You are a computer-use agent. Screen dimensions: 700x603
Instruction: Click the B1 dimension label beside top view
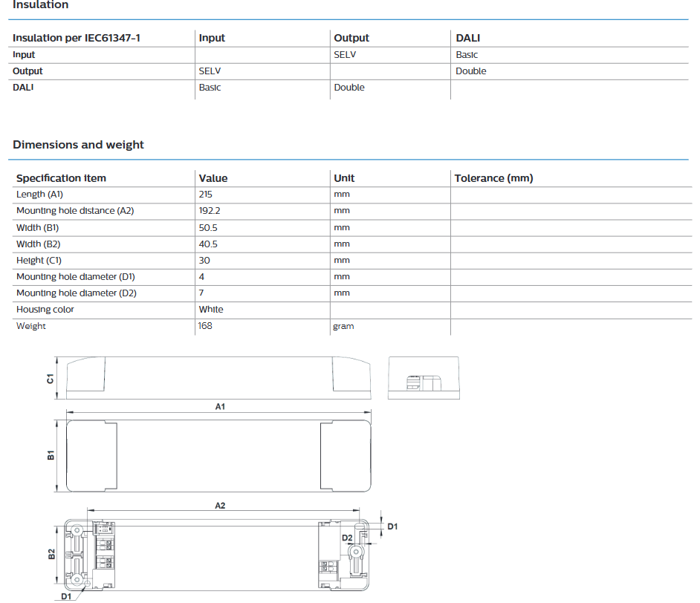[51, 455]
